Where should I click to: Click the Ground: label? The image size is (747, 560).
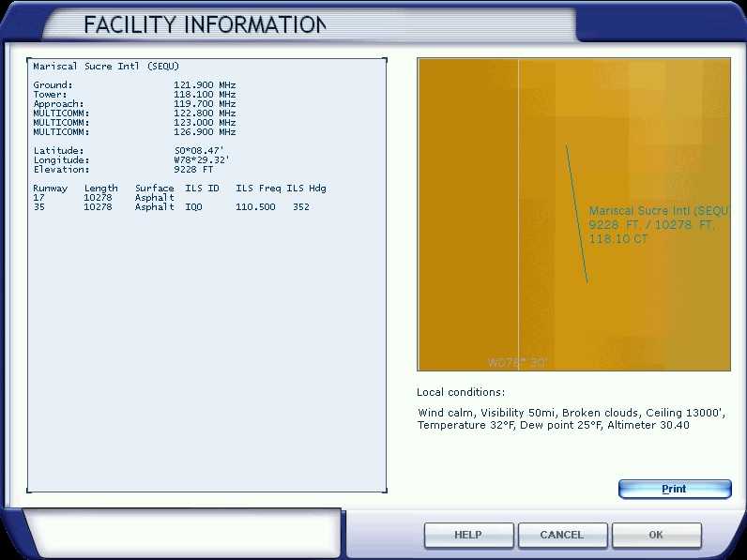53,84
